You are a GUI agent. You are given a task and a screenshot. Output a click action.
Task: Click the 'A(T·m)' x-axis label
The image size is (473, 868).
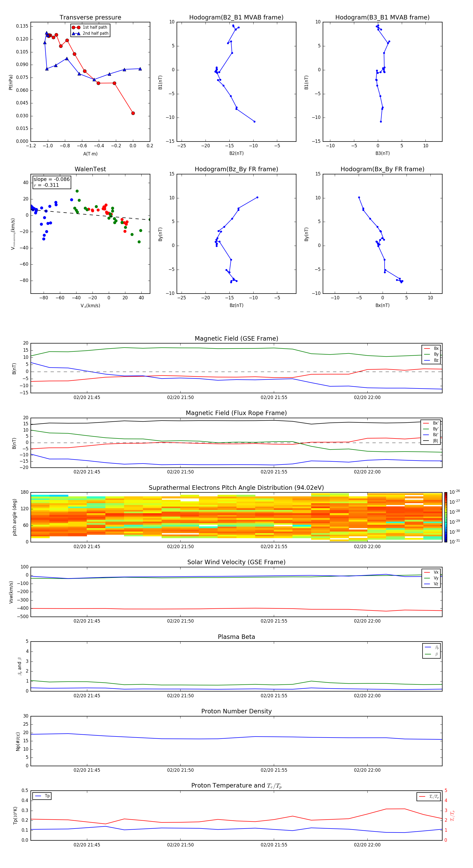(90, 154)
